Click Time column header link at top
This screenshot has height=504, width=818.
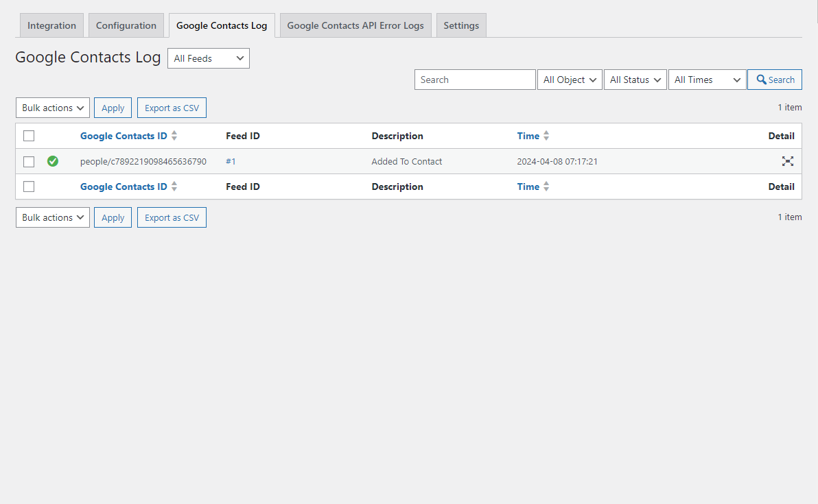coord(528,136)
